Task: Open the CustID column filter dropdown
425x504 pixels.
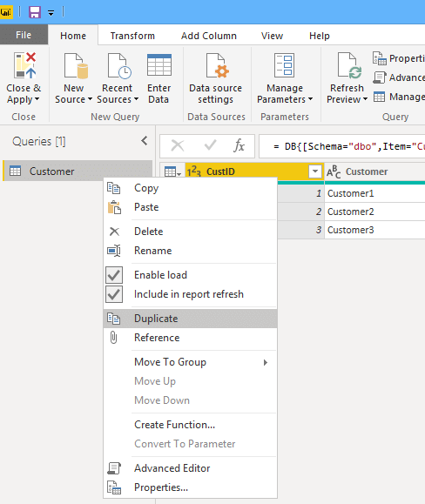Action: (315, 171)
